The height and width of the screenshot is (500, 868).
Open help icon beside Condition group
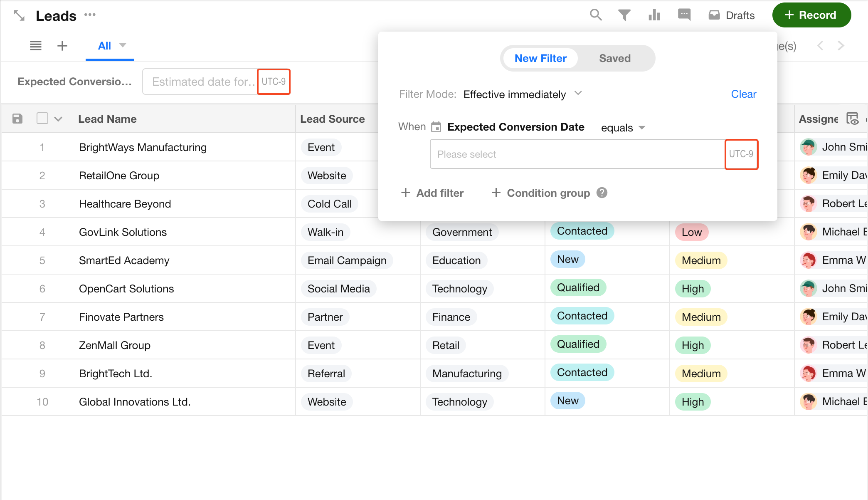[x=602, y=193]
